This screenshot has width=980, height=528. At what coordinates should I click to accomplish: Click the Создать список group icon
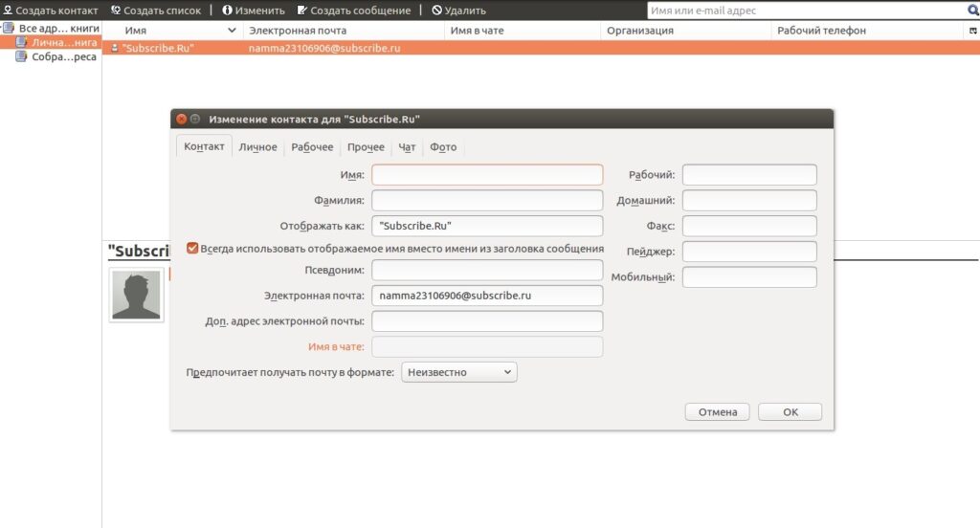click(116, 10)
